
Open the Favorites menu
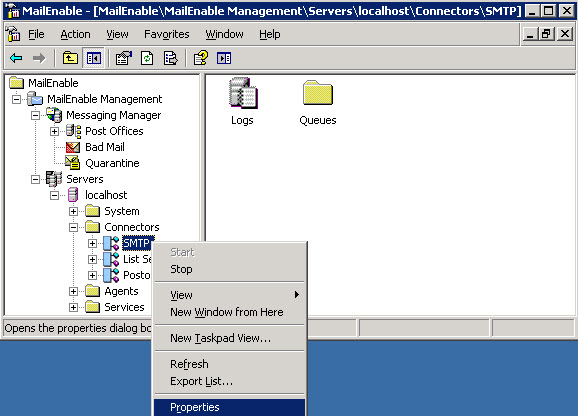point(167,34)
